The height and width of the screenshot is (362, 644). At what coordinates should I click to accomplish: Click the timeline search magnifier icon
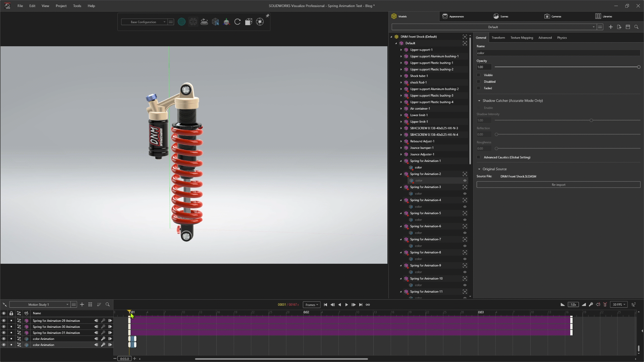click(x=108, y=304)
